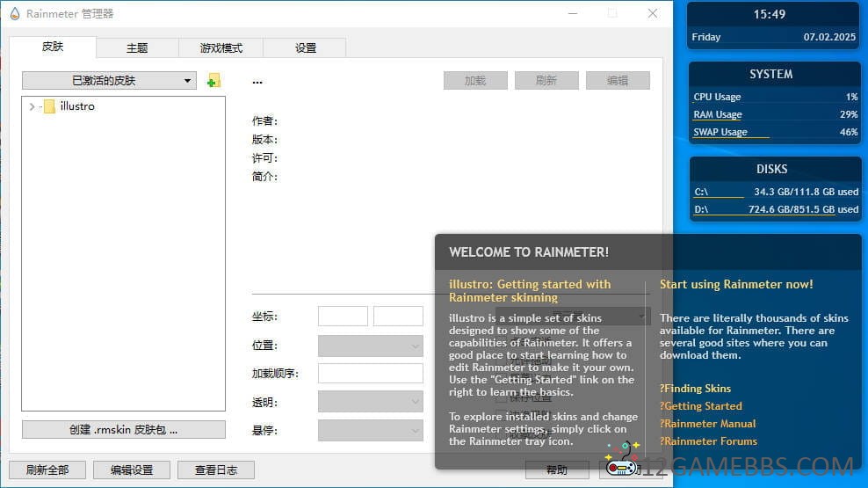Screen dimensions: 868x488
Task: Open the 悬停 dropdown
Action: coord(371,430)
